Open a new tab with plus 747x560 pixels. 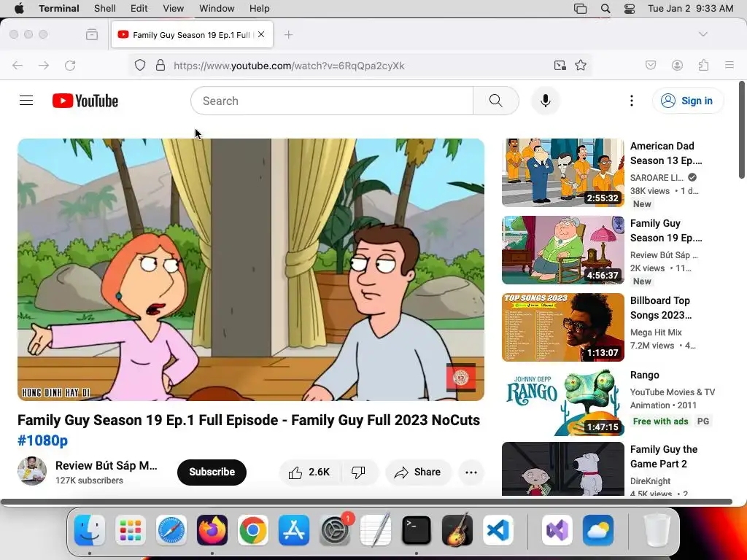coord(288,34)
